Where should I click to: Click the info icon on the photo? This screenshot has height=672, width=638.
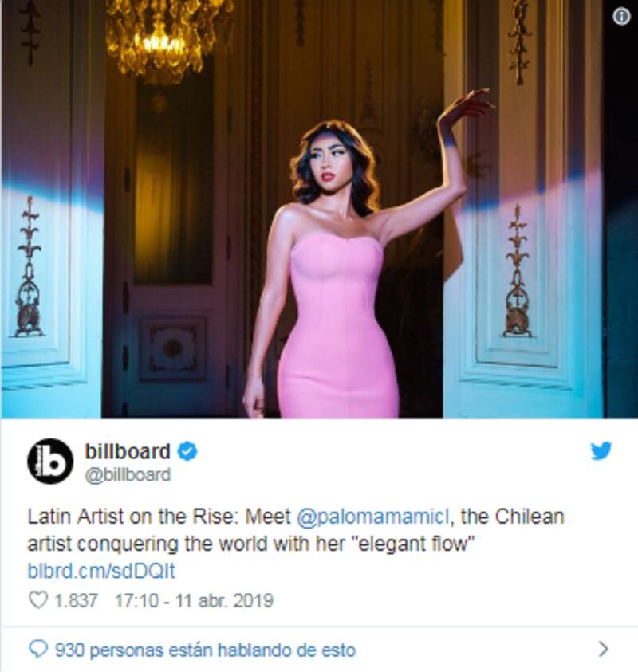(x=621, y=17)
